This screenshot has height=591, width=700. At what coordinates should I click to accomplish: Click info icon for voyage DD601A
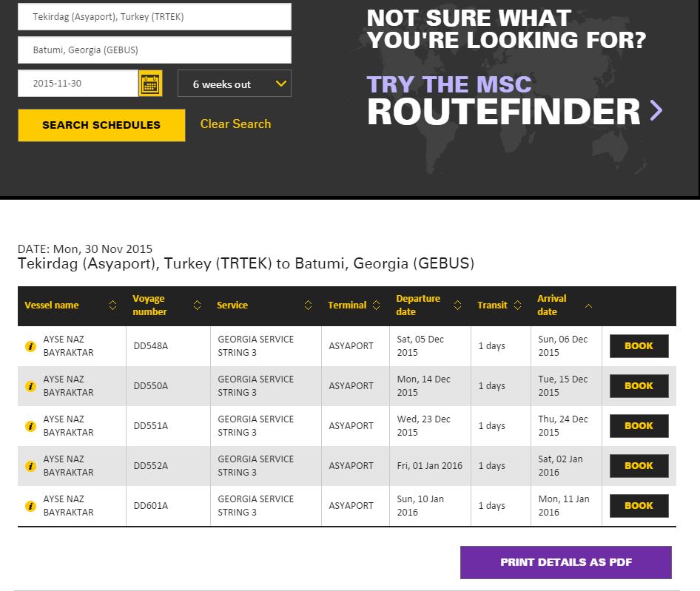(x=30, y=506)
